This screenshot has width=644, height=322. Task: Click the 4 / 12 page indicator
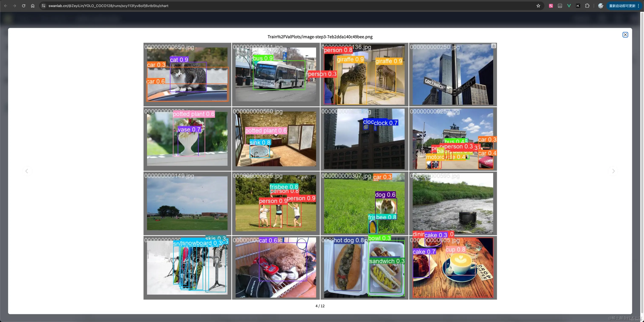tap(320, 306)
